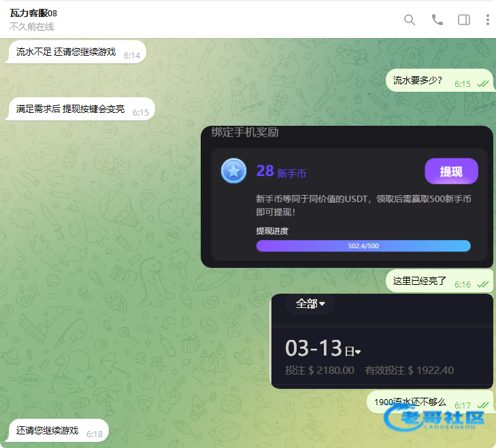Expand the 全部 dropdown filter
The width and height of the screenshot is (496, 448).
[310, 304]
